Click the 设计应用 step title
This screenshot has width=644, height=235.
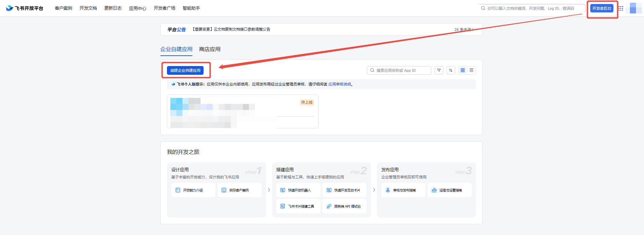(x=180, y=170)
